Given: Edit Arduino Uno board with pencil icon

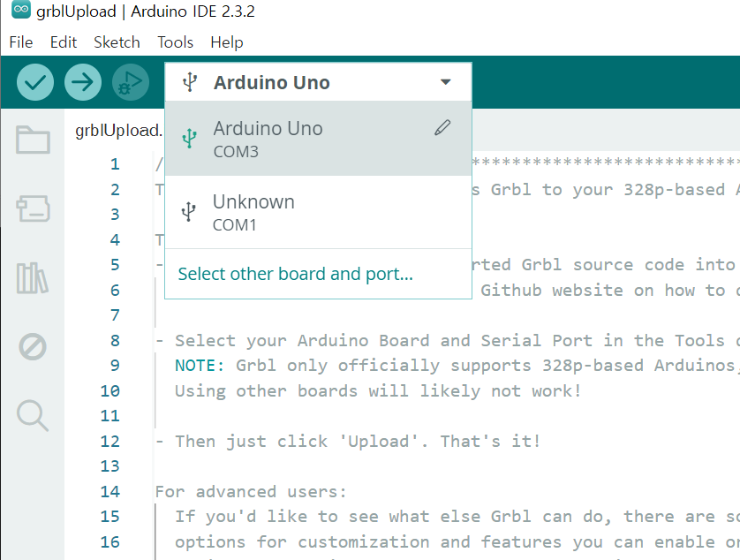Looking at the screenshot, I should click(442, 127).
